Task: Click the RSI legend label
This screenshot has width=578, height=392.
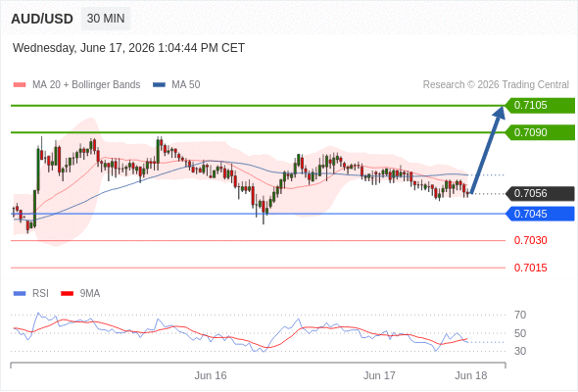Action: [x=40, y=294]
